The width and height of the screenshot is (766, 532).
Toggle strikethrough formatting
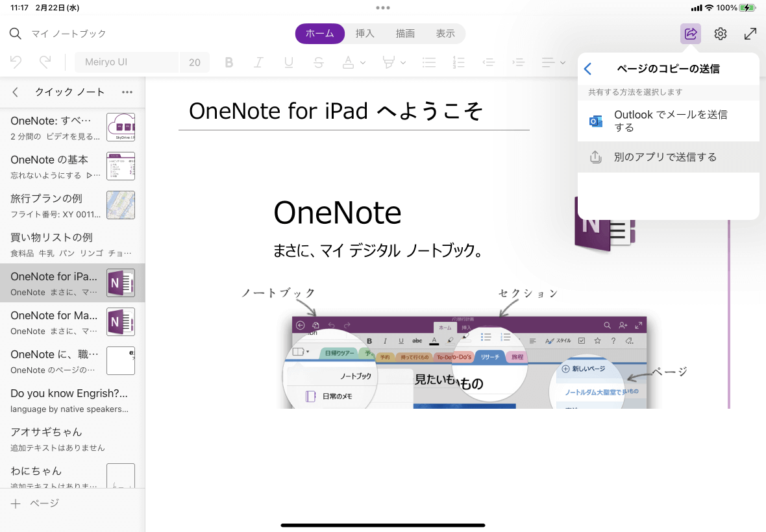319,62
